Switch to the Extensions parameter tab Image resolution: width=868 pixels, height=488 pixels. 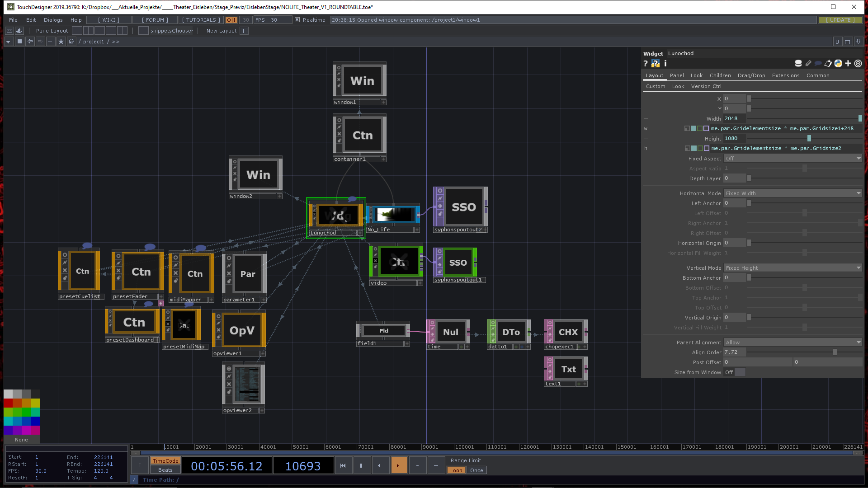coord(786,75)
